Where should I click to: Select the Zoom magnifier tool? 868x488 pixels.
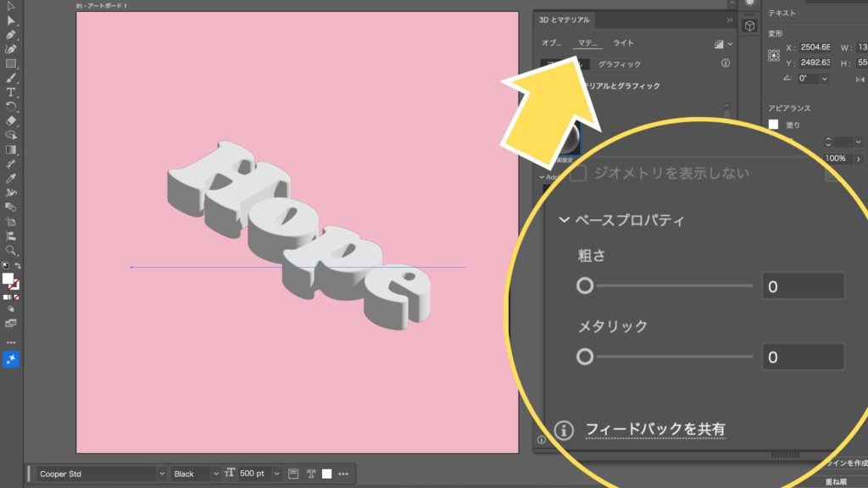coord(11,251)
